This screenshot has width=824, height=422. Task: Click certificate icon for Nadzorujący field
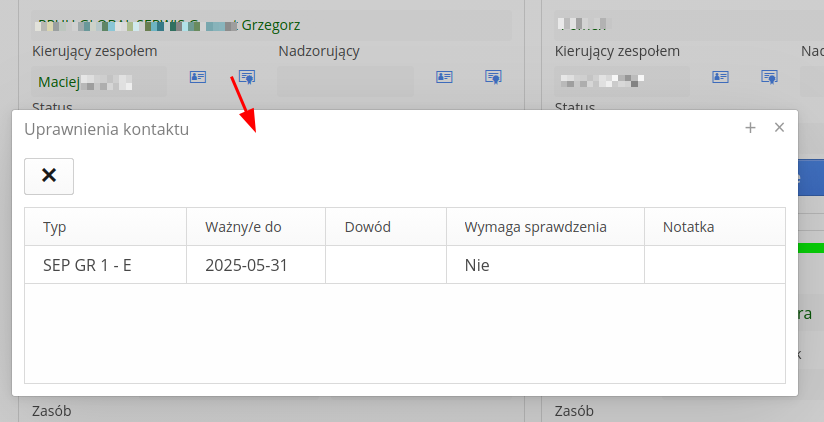coord(492,77)
